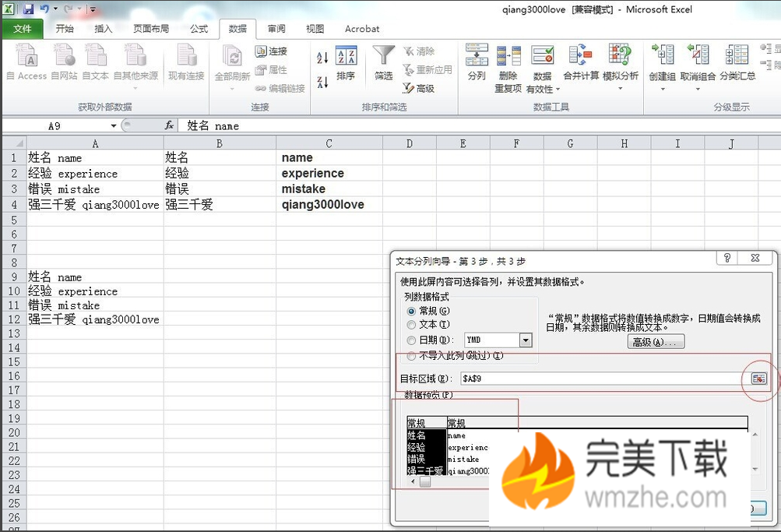Open Advanced filter (高级)
Viewport: 781px width, 532px height.
point(418,88)
